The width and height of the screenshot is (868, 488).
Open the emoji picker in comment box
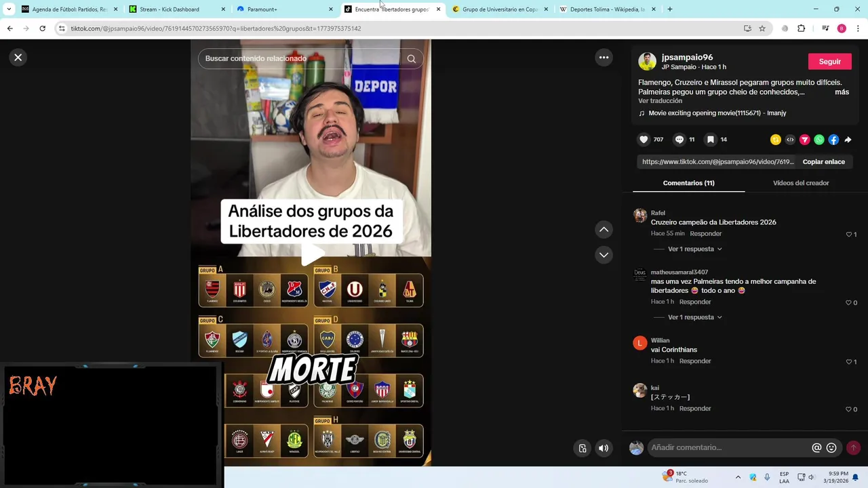[831, 448]
